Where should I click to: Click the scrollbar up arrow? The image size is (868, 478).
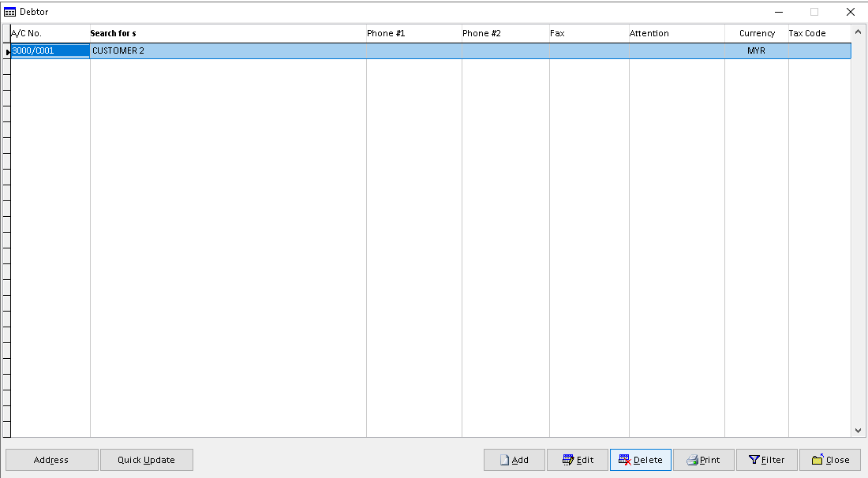859,32
